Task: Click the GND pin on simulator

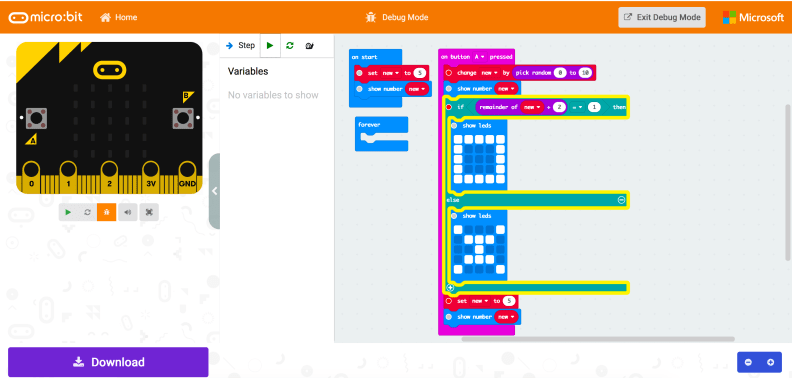Action: coord(187,177)
